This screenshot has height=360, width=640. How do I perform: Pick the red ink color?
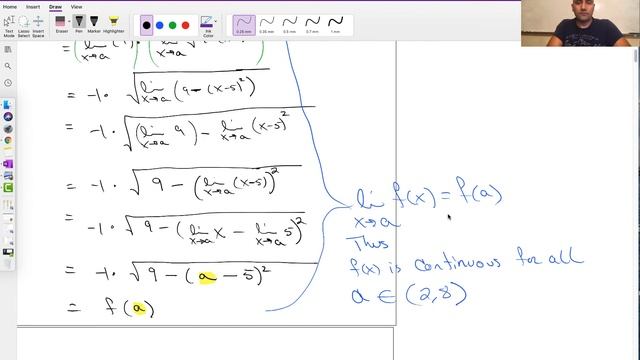[x=186, y=25]
